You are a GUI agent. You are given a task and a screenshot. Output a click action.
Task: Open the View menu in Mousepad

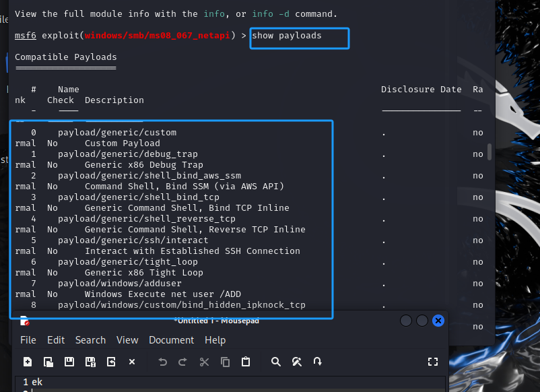coord(127,340)
